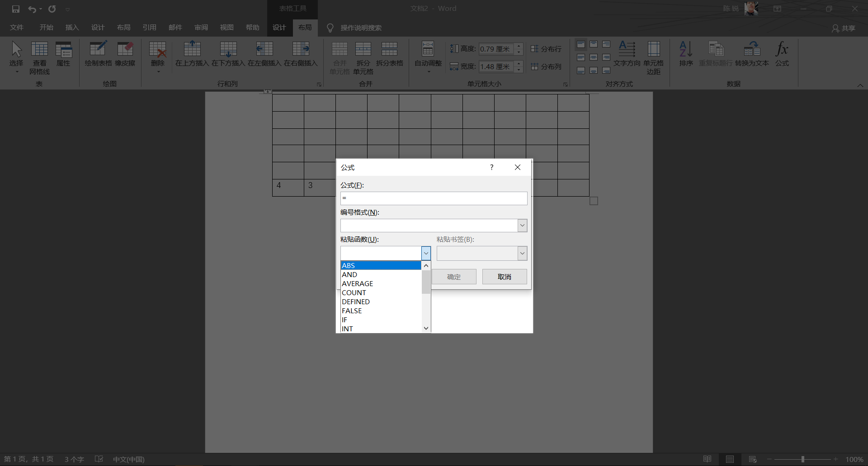This screenshot has height=466, width=868.
Task: Switch to the Insert (插入) tab
Action: point(72,28)
